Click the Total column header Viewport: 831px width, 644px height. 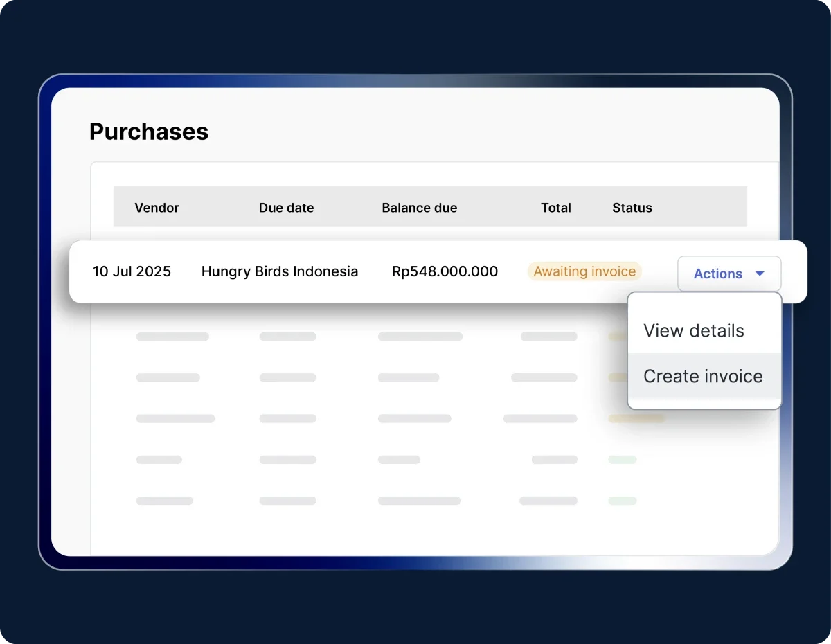pyautogui.click(x=555, y=208)
